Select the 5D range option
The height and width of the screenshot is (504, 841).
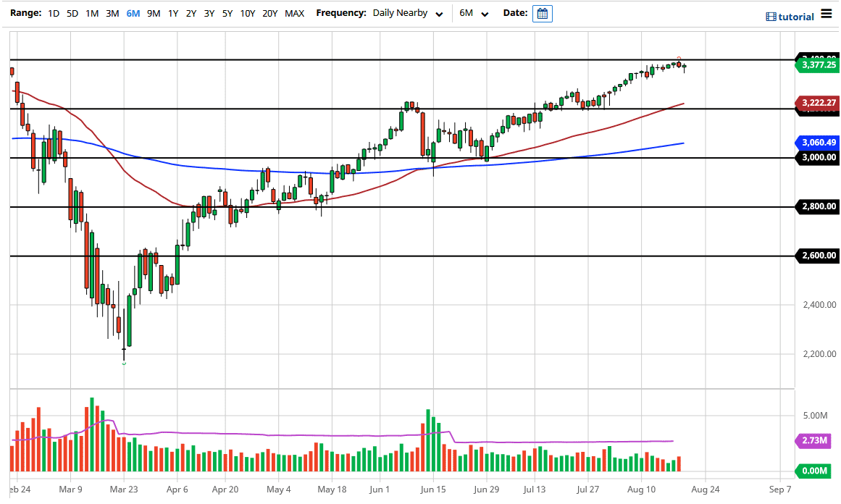click(x=72, y=13)
